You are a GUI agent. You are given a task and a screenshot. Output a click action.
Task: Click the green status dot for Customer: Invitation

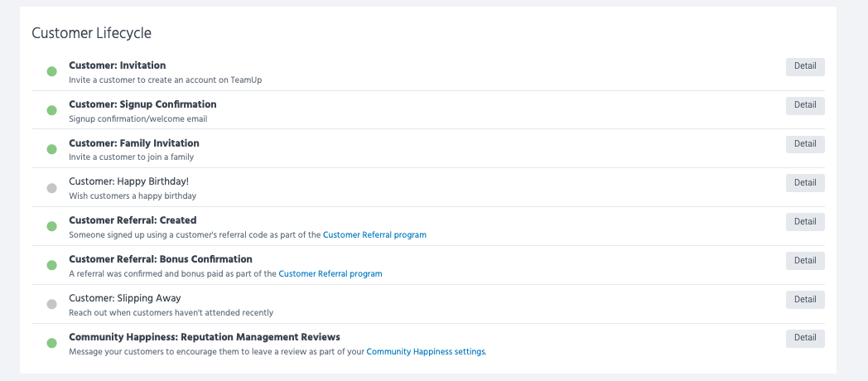pyautogui.click(x=51, y=72)
